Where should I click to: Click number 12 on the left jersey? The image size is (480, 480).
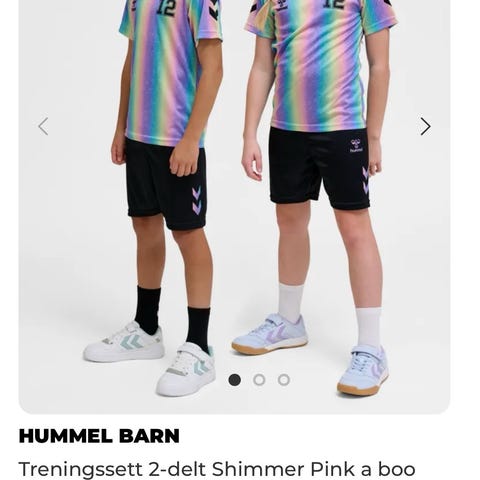pos(166,8)
